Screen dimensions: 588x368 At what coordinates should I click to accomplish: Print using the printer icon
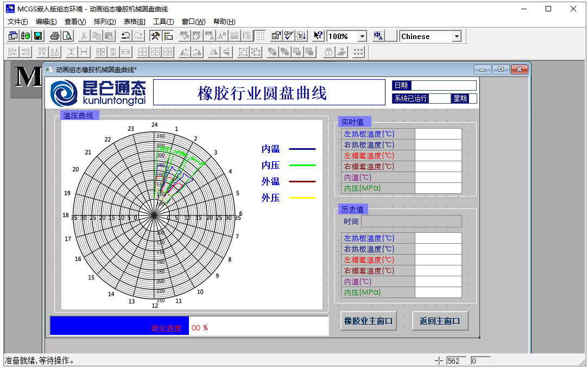click(54, 36)
